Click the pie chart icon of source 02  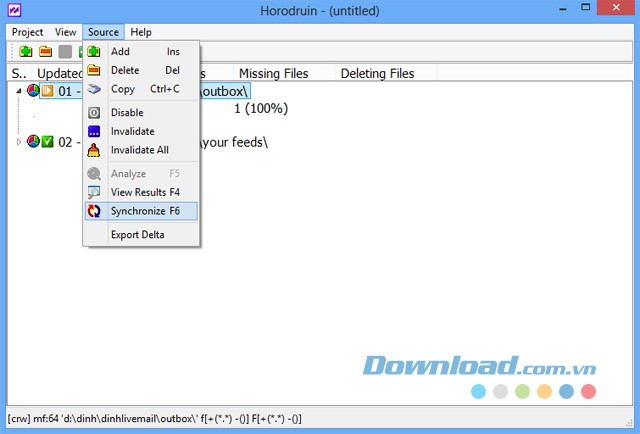tap(33, 142)
